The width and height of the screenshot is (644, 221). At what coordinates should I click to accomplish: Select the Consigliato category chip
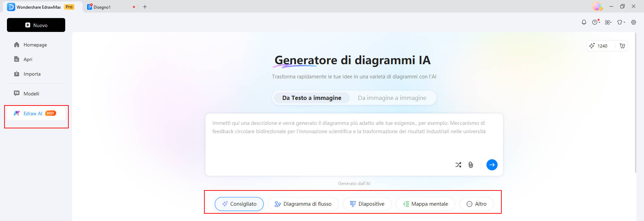click(x=239, y=204)
